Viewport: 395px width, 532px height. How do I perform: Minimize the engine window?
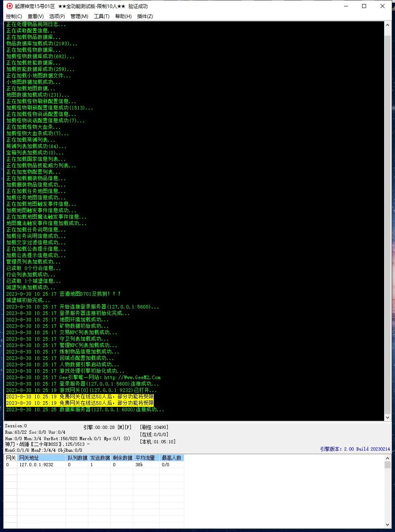pos(346,6)
